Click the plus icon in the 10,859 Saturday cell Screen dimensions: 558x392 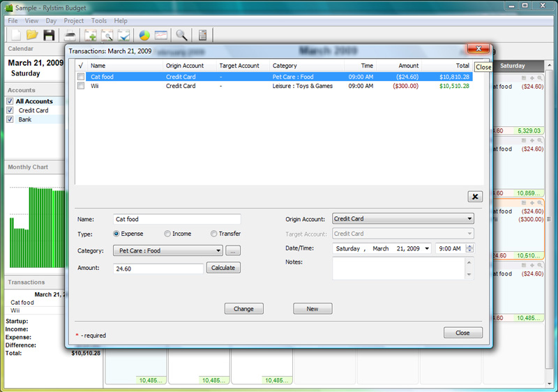click(531, 140)
